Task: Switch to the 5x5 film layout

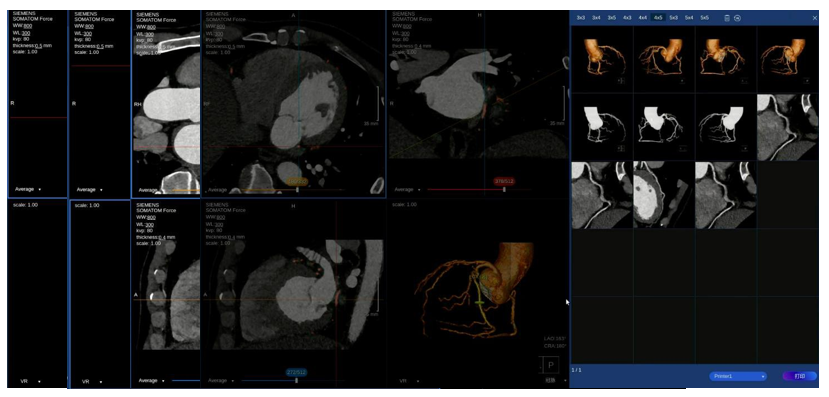Action: 705,17
